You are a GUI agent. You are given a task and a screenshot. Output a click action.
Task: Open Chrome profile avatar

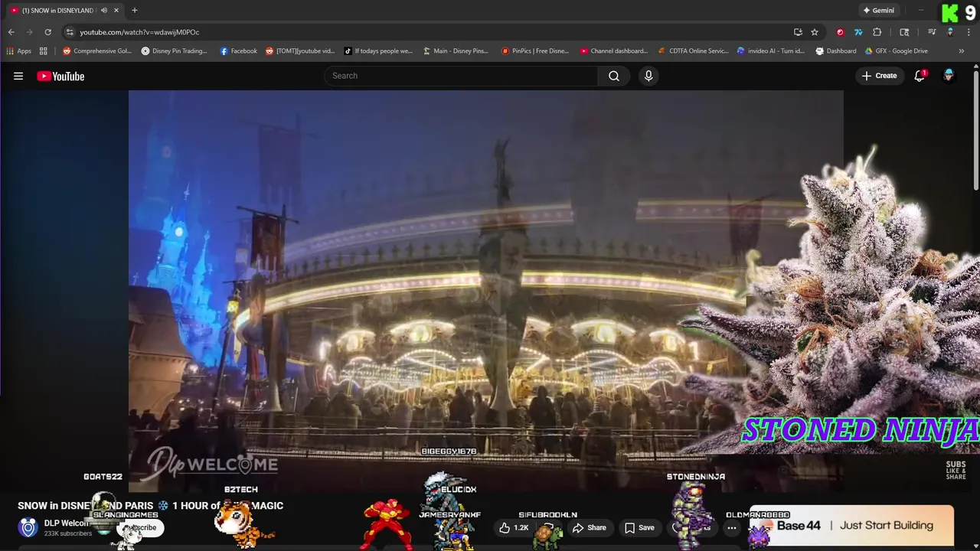pos(950,32)
